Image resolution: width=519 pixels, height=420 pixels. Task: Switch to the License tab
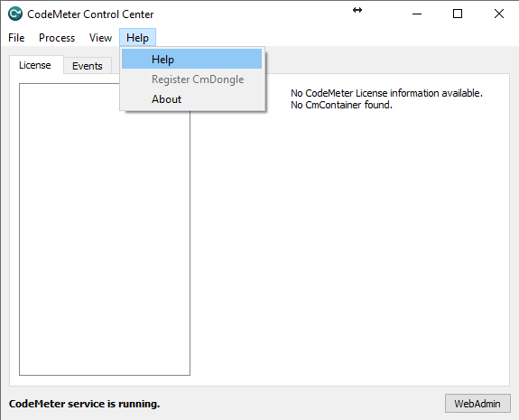(x=35, y=65)
